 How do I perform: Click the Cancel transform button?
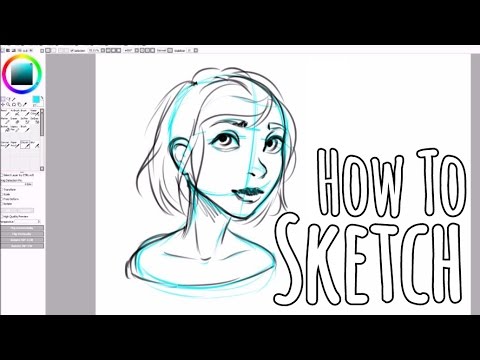coord(26,210)
